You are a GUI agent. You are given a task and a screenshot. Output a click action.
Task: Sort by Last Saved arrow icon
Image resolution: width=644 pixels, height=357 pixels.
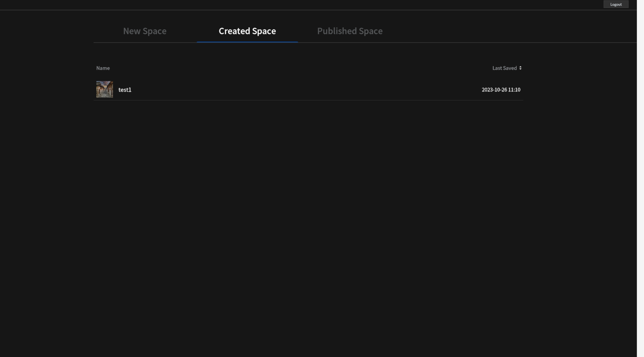pos(520,68)
